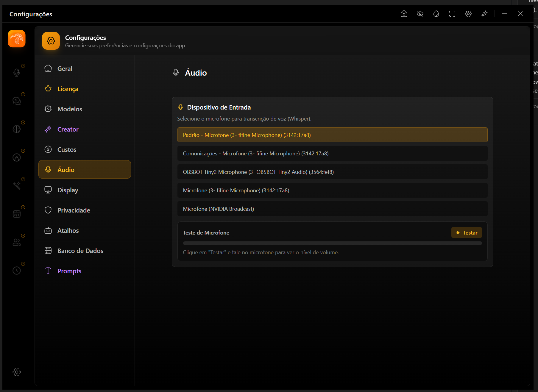Image resolution: width=538 pixels, height=392 pixels.
Task: Select Padrão - Microfone fifine input device
Action: [x=332, y=135]
